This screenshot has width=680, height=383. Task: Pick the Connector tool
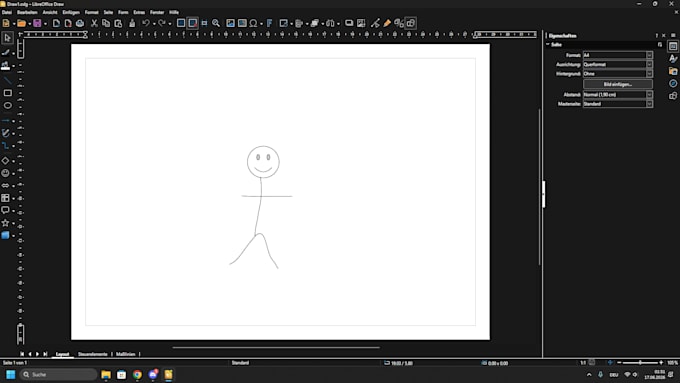[x=6, y=146]
